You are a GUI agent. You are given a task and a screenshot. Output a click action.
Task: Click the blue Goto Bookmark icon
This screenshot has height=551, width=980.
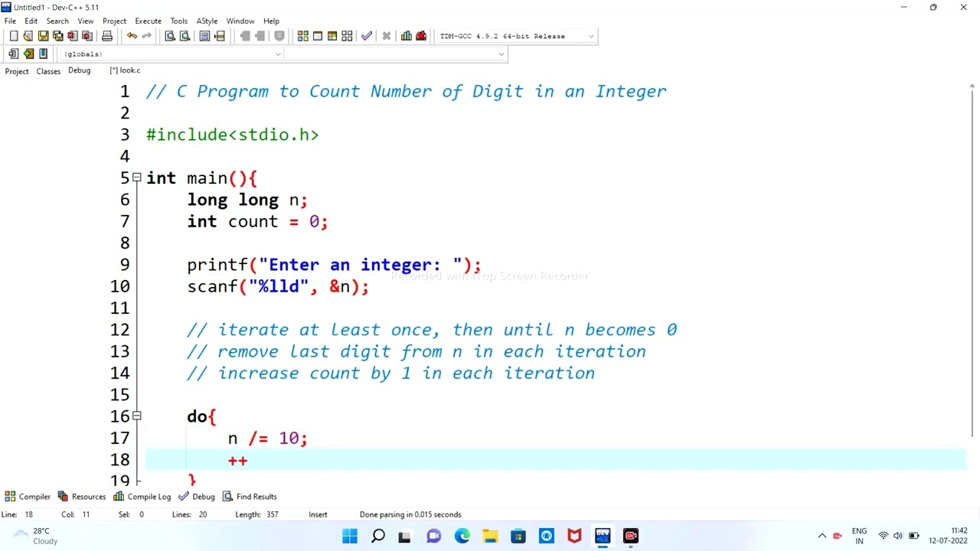[x=43, y=54]
